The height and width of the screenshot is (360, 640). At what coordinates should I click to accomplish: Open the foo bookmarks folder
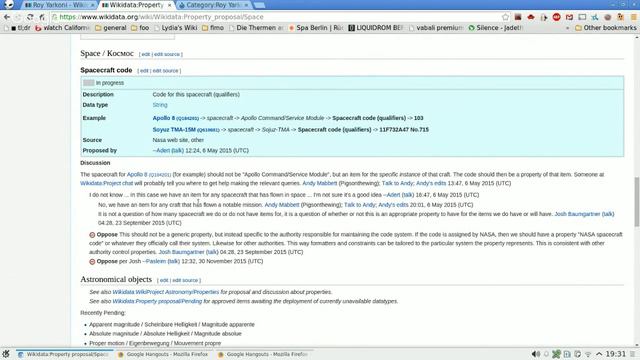click(140, 28)
